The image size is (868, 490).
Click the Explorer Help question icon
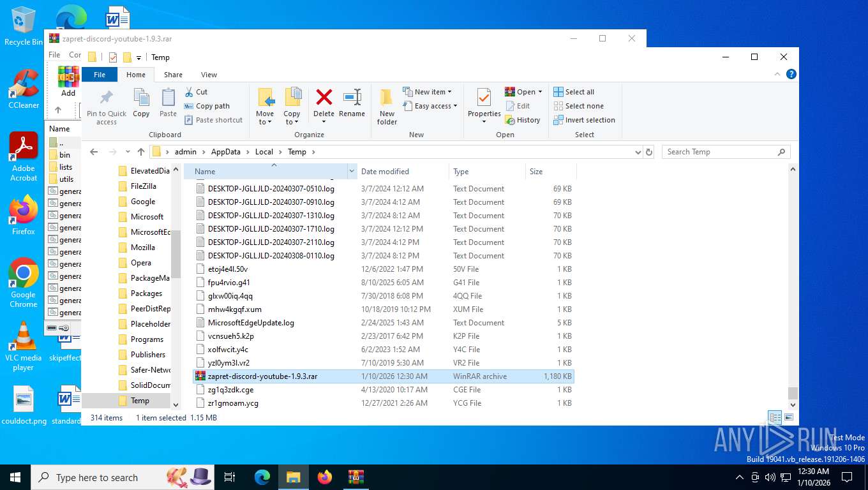[791, 75]
